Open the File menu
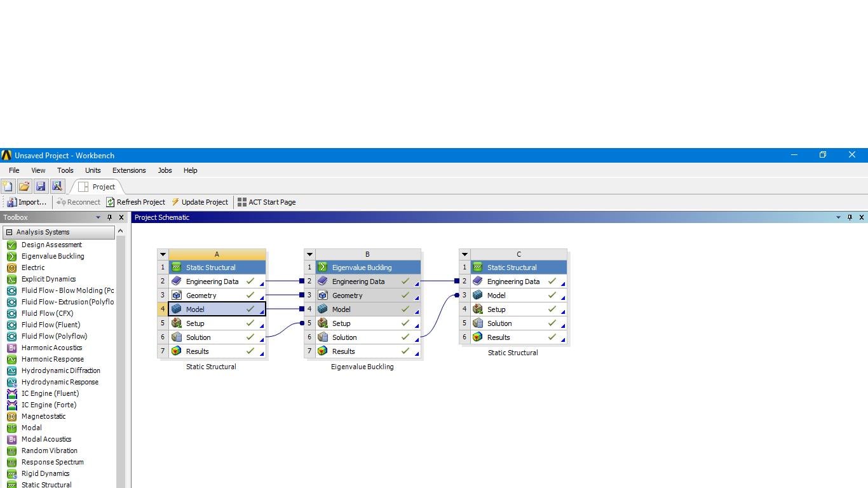The width and height of the screenshot is (868, 488). pyautogui.click(x=14, y=170)
